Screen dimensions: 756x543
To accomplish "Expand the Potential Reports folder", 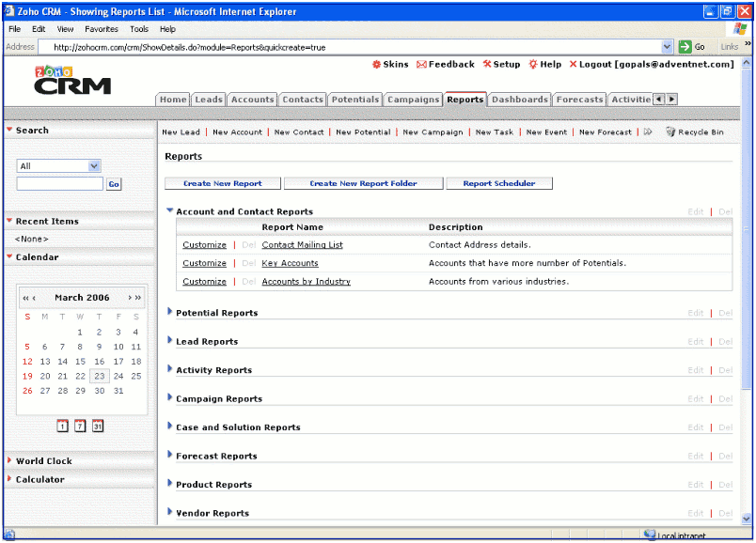I will 169,312.
